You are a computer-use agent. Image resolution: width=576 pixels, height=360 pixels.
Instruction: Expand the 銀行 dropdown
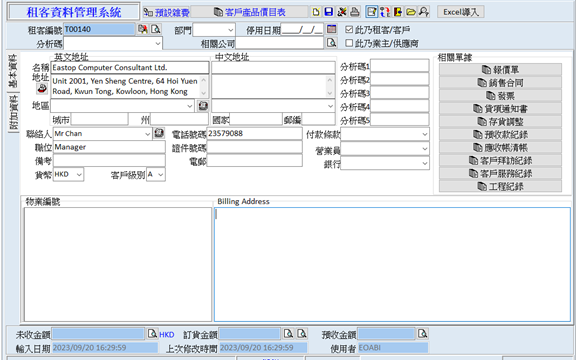click(x=425, y=163)
